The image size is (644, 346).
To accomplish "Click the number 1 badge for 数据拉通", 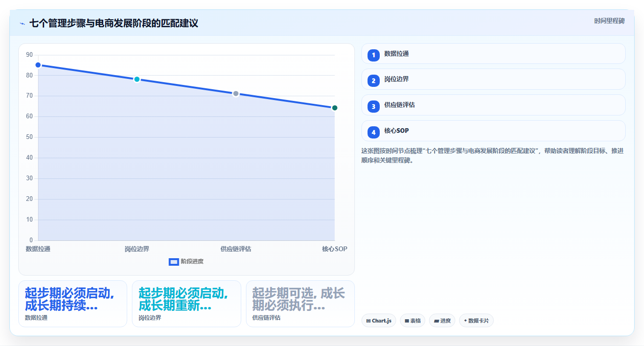I will point(374,55).
